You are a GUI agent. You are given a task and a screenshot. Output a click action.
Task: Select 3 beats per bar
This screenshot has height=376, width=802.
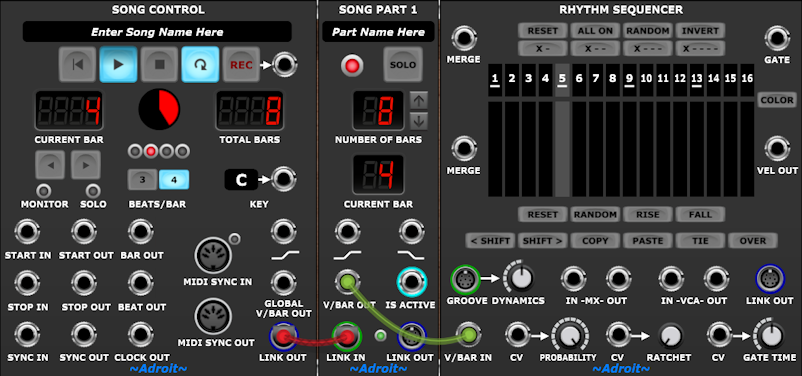coord(142,180)
